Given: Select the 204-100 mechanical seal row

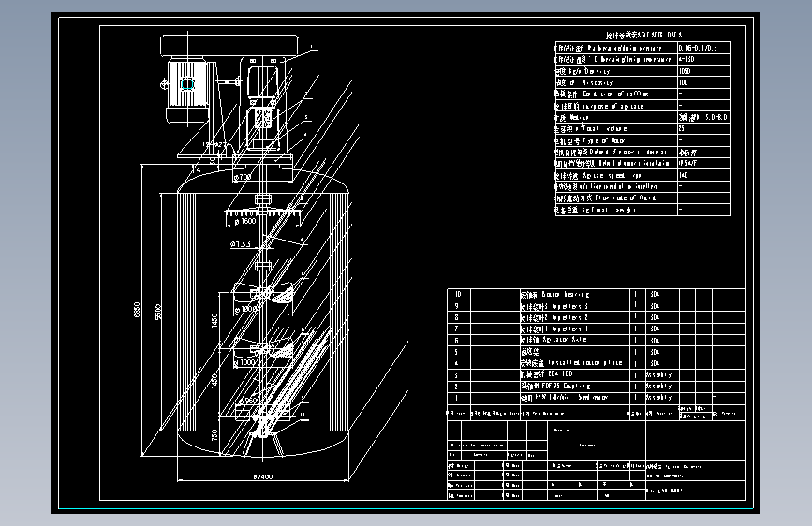Looking at the screenshot, I should point(596,374).
